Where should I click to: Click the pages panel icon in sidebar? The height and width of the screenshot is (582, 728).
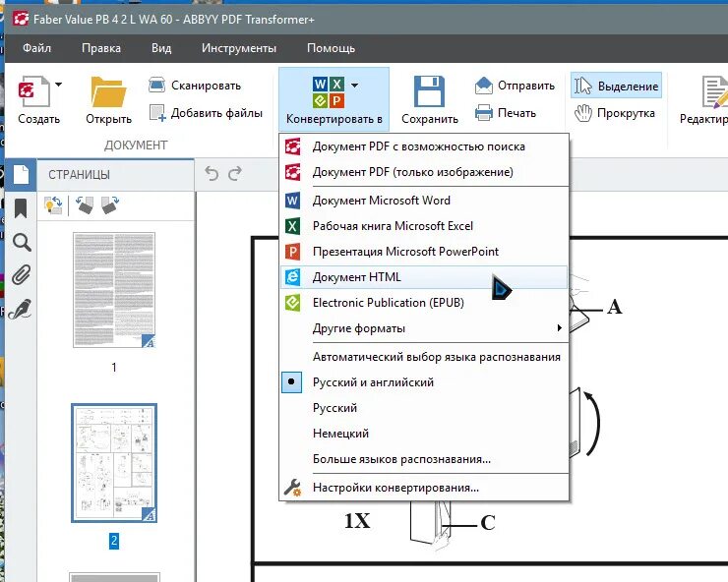point(21,175)
